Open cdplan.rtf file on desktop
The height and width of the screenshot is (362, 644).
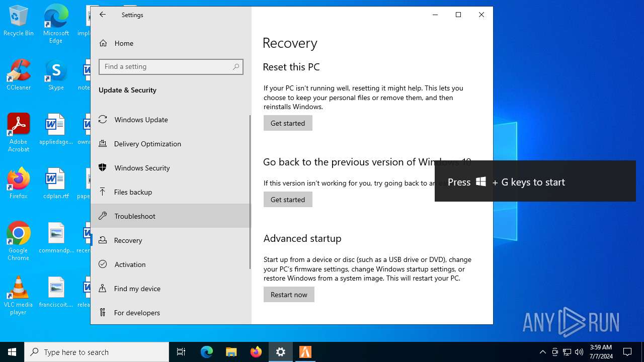pyautogui.click(x=56, y=184)
